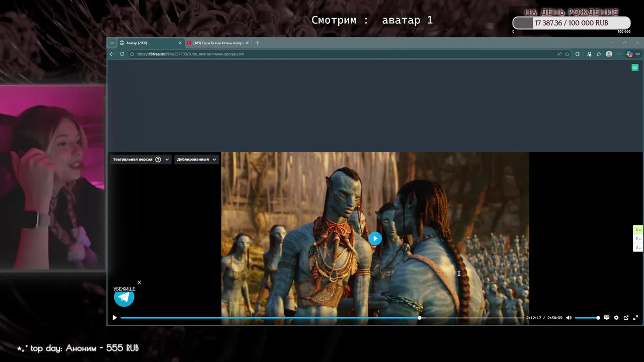The width and height of the screenshot is (644, 362).
Task: Select player source 2
Action: [x=638, y=239]
